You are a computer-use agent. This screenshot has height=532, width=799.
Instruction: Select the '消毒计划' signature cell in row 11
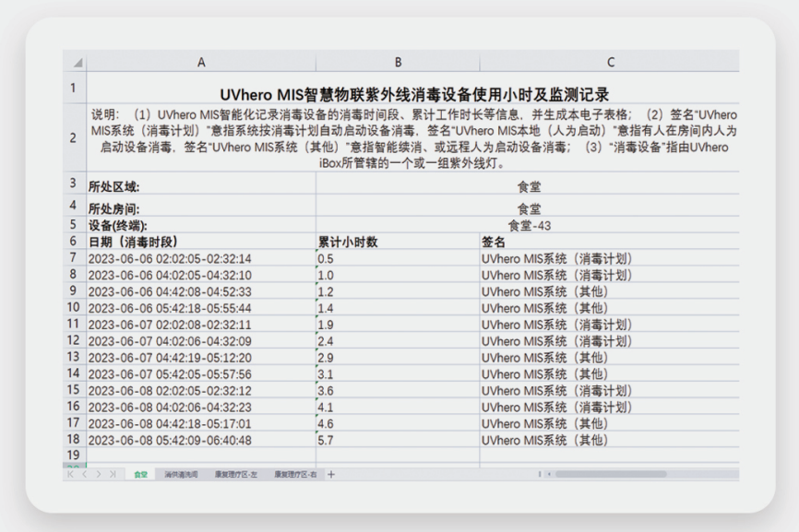[610, 325]
